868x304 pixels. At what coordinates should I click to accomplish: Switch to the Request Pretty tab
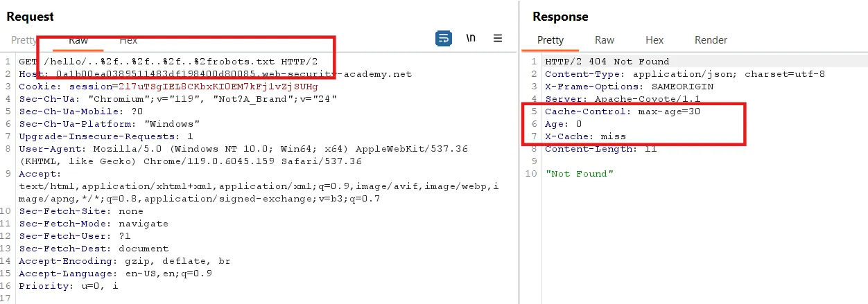24,40
